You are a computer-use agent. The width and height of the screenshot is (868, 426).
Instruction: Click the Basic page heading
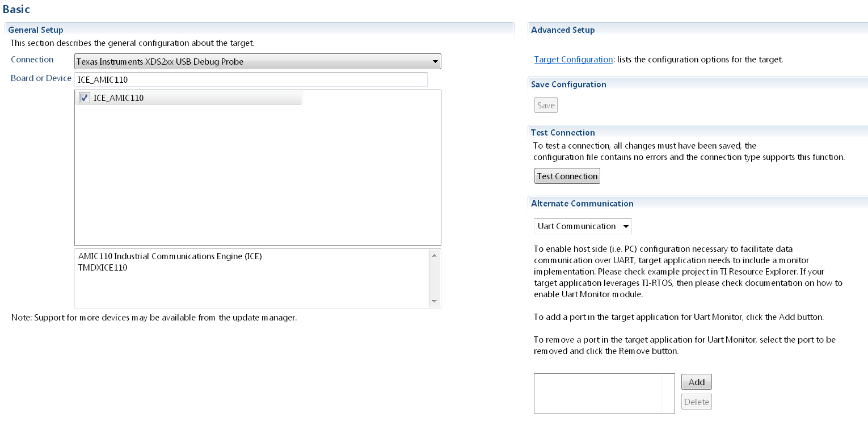pos(16,10)
